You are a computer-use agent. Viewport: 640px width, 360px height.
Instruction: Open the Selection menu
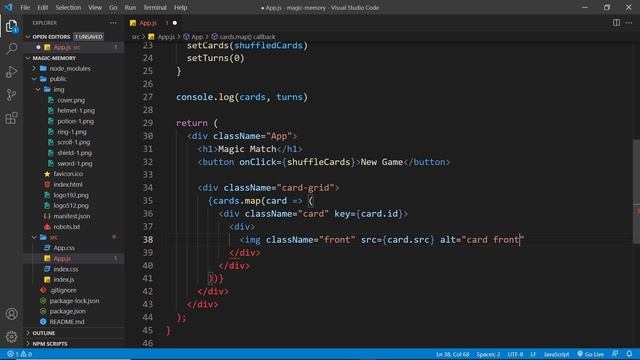pyautogui.click(x=68, y=7)
